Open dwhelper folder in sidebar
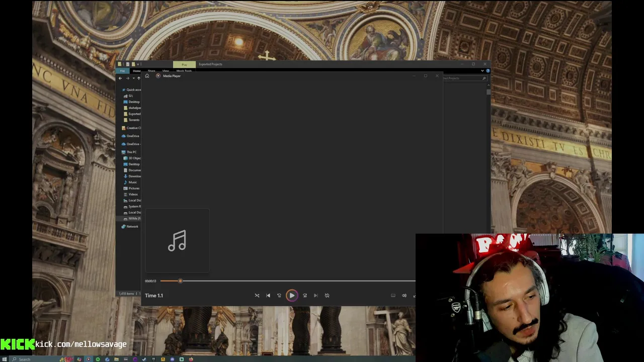644x362 pixels. pyautogui.click(x=132, y=108)
